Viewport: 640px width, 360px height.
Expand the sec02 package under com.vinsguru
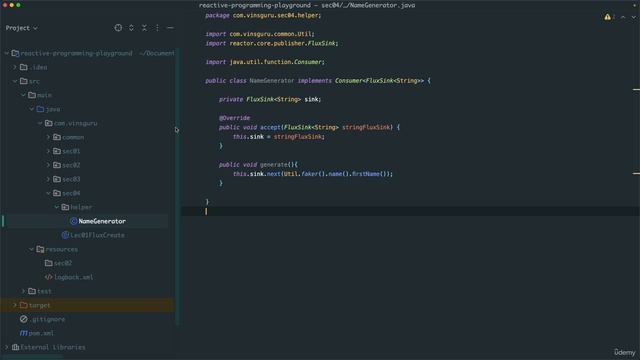click(48, 165)
